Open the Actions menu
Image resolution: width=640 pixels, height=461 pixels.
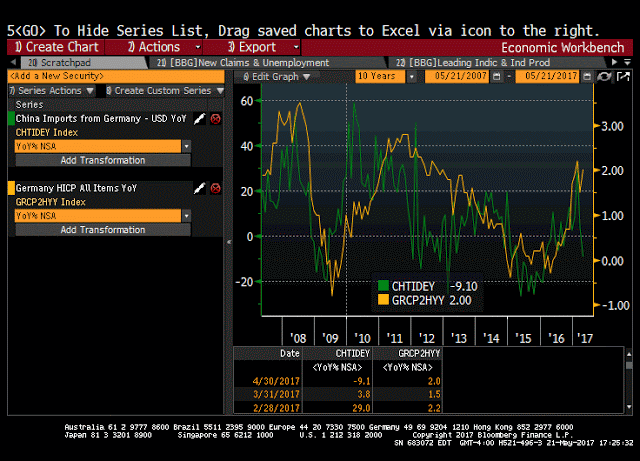coord(154,47)
